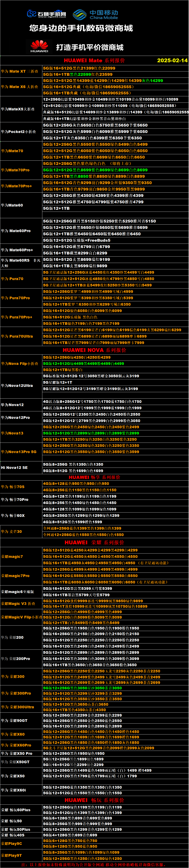
Task: Click the HUAWEI 荣耀 系列报价 header
Action: 94,542
